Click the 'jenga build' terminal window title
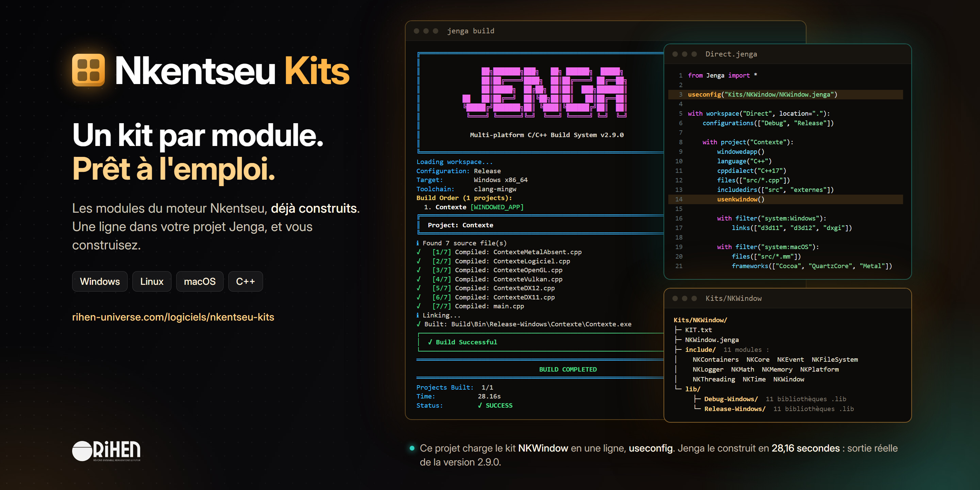The width and height of the screenshot is (980, 490). pyautogui.click(x=471, y=31)
